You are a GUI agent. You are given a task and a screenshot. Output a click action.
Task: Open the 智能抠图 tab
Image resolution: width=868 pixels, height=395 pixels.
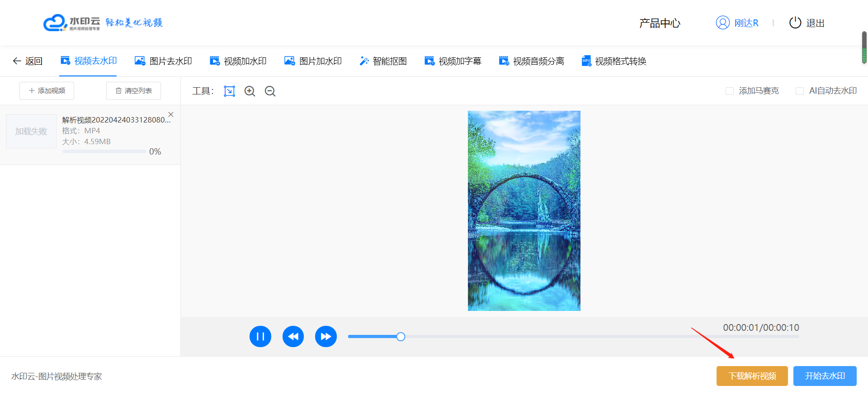tap(383, 61)
